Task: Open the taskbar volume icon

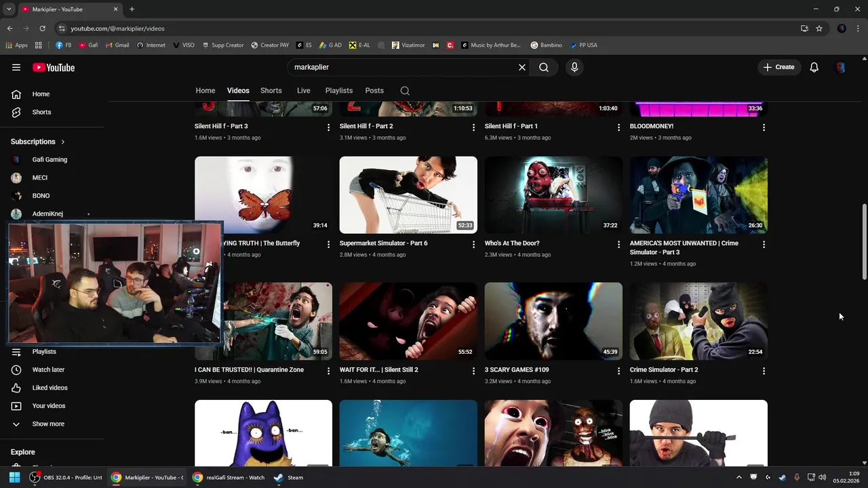Action: tap(823, 477)
